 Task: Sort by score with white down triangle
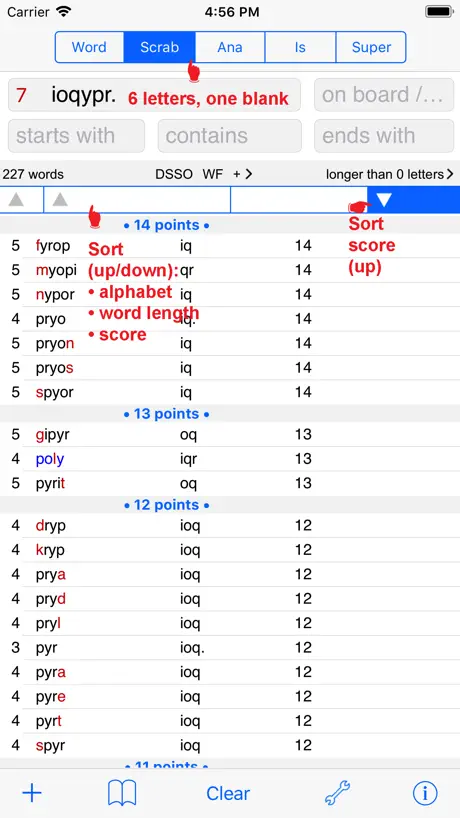click(x=384, y=199)
